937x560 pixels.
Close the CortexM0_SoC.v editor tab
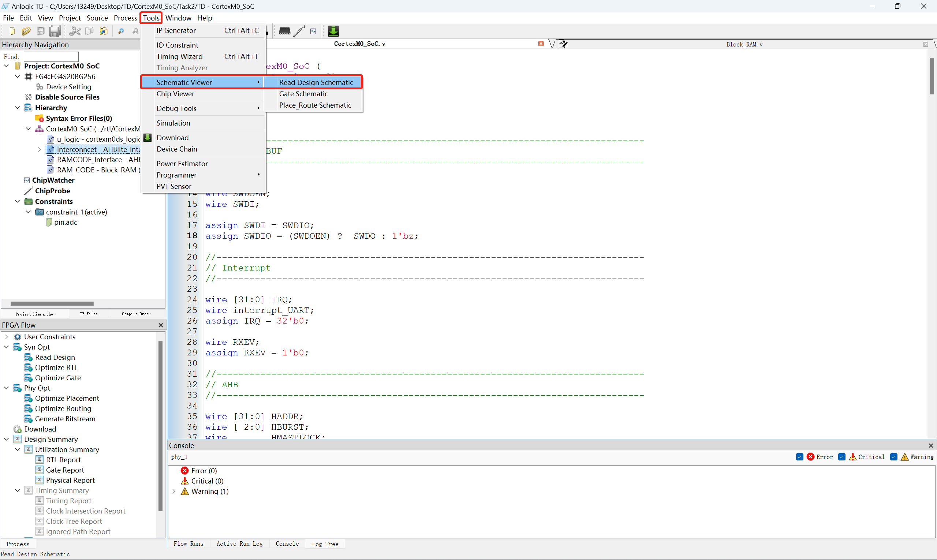[541, 44]
